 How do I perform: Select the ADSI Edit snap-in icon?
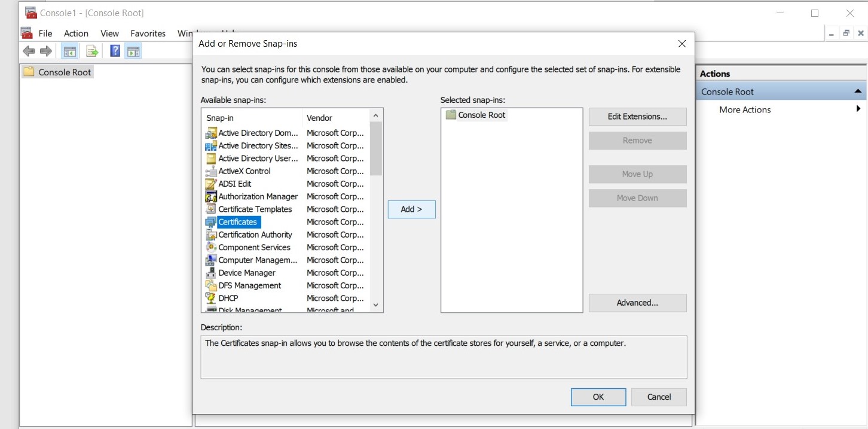tap(210, 184)
